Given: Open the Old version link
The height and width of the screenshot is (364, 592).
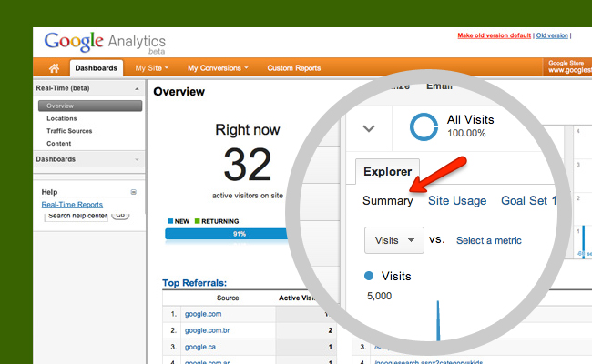Looking at the screenshot, I should click(552, 35).
